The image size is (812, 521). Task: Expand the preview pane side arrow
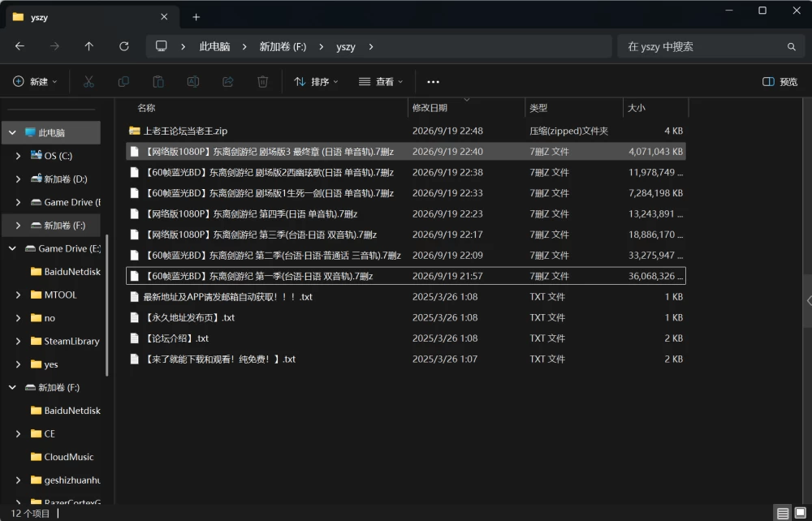pos(809,300)
